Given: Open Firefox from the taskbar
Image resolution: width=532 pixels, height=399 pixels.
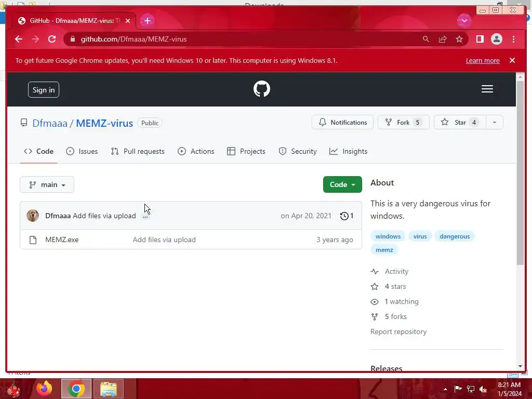Looking at the screenshot, I should point(45,389).
